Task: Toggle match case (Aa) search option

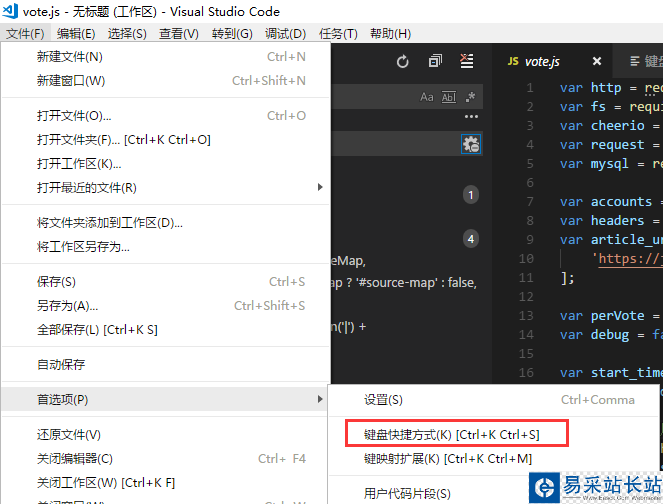Action: pyautogui.click(x=427, y=97)
